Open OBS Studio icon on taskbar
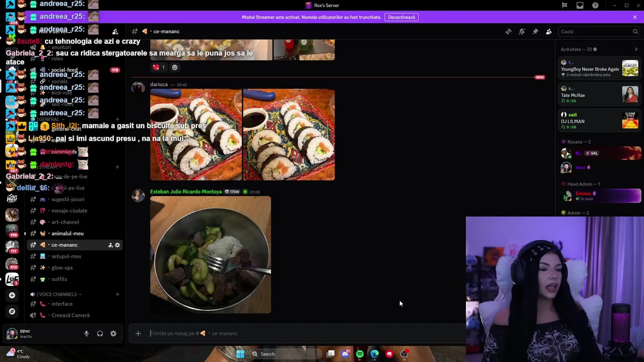 404,354
